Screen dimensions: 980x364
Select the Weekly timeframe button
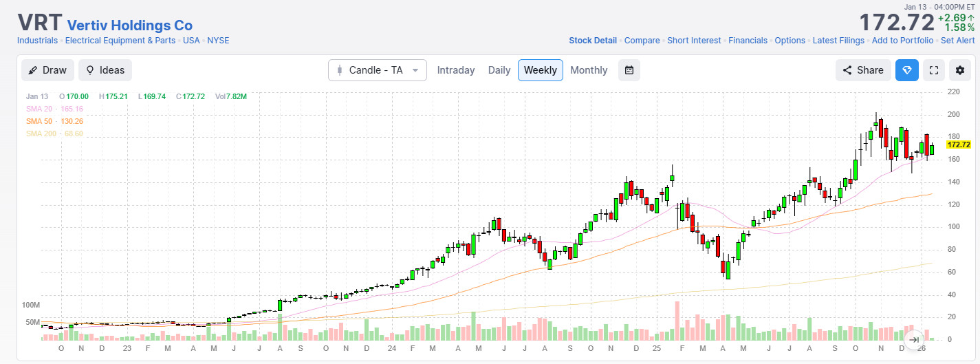pos(540,70)
